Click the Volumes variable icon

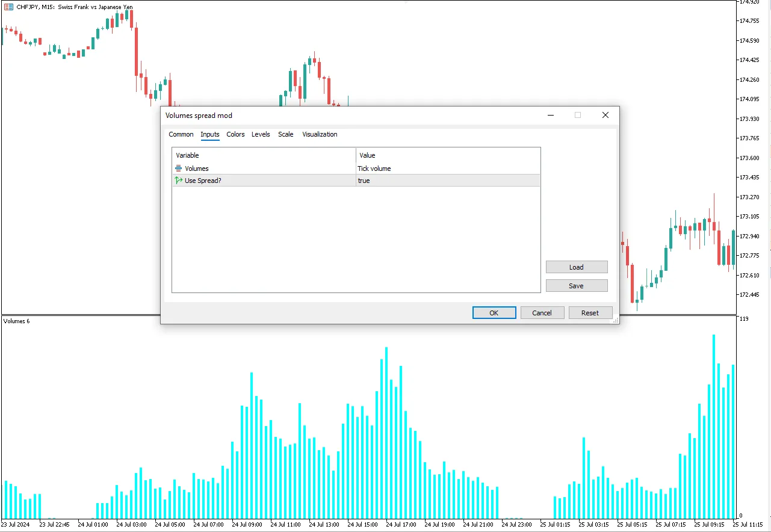click(178, 169)
